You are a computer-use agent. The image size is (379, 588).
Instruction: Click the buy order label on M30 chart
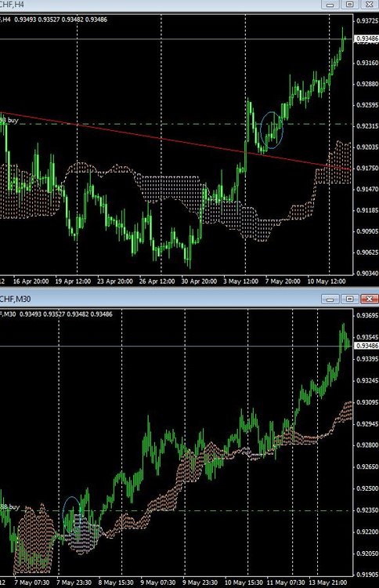click(x=9, y=507)
